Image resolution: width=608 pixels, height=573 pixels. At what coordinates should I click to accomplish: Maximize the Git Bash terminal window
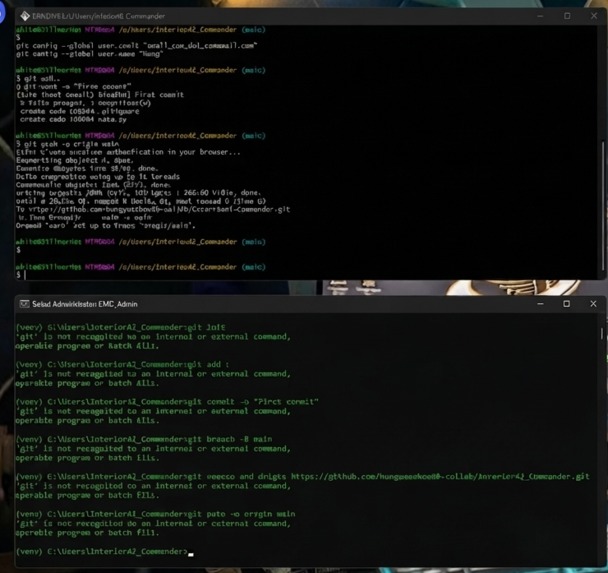point(567,16)
